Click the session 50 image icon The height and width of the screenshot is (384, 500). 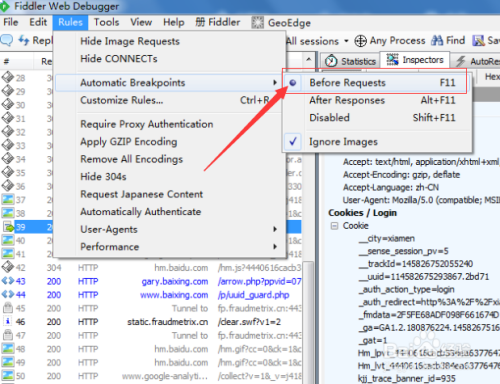tap(8, 376)
